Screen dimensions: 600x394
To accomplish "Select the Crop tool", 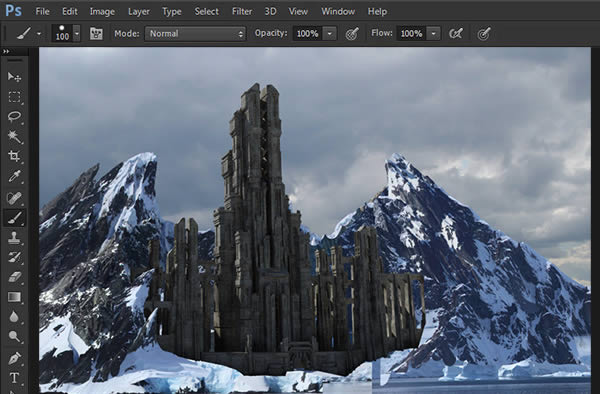I will 15,156.
